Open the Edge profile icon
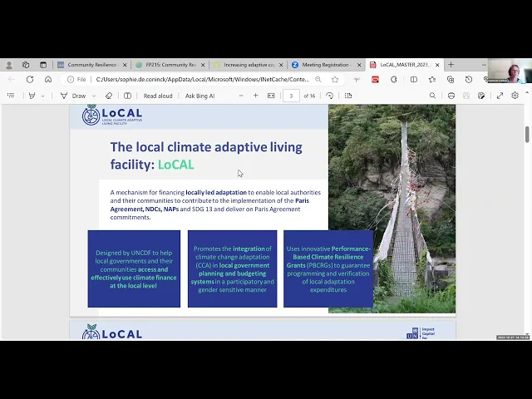This screenshot has width=532, height=399. (9, 65)
